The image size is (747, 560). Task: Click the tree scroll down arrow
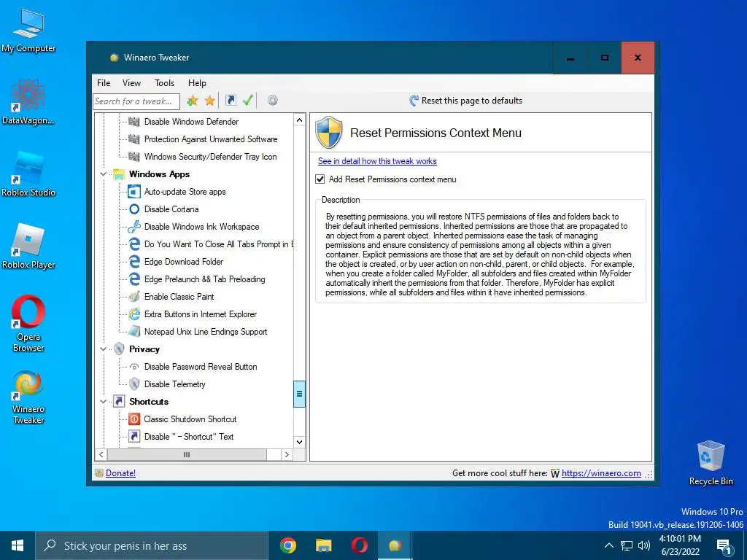click(x=299, y=442)
